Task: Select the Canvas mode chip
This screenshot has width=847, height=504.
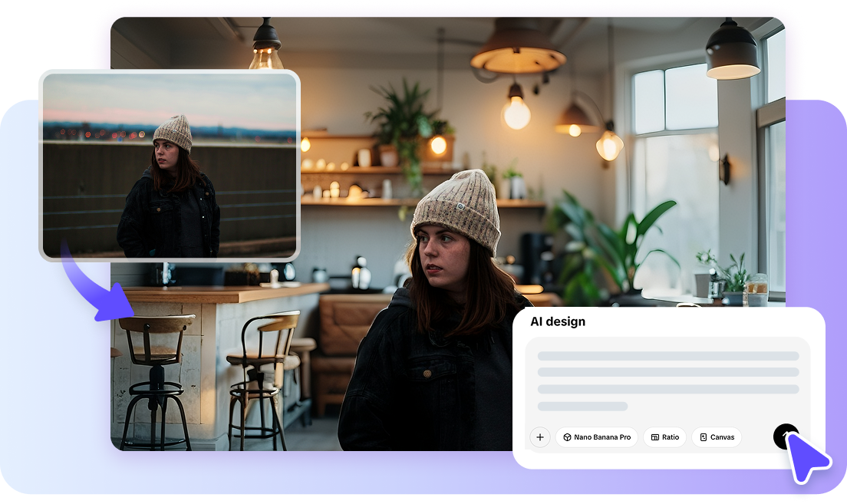Action: 717,437
